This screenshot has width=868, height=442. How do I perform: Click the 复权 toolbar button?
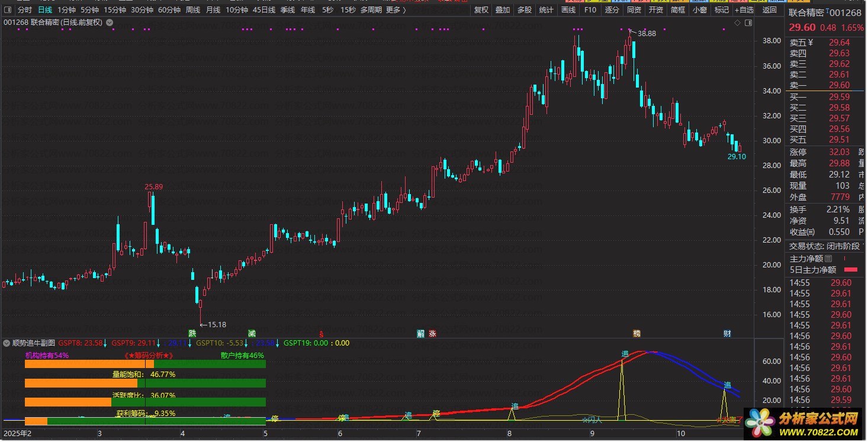point(481,10)
